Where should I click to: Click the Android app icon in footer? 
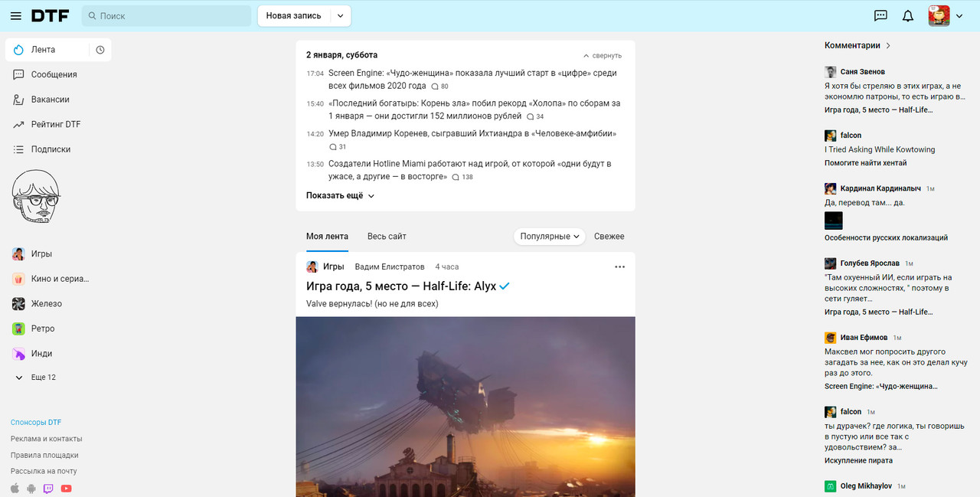(31, 488)
